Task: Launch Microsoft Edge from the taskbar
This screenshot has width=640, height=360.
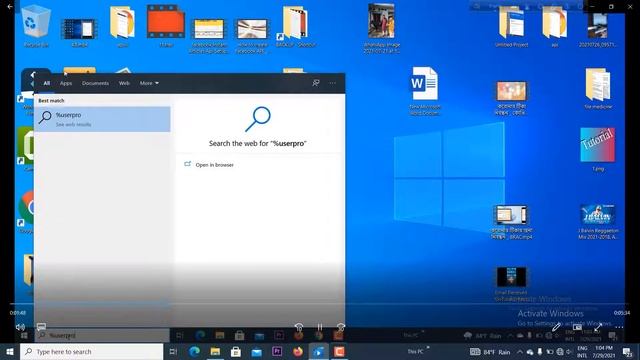Action: [x=195, y=351]
